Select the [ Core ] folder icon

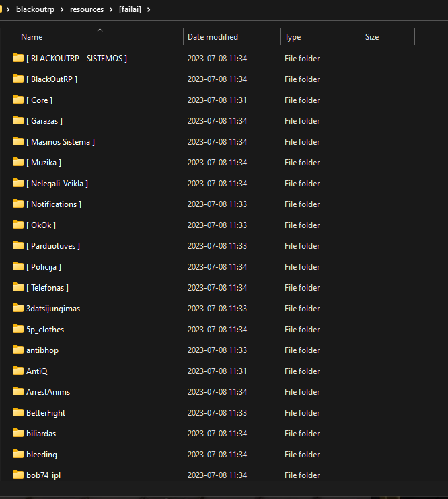pyautogui.click(x=18, y=100)
